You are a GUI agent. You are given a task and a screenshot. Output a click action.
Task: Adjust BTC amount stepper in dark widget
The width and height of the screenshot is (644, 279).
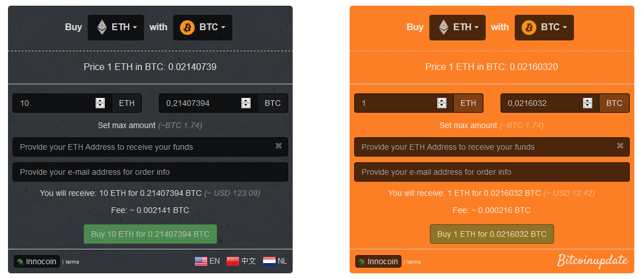[x=246, y=103]
